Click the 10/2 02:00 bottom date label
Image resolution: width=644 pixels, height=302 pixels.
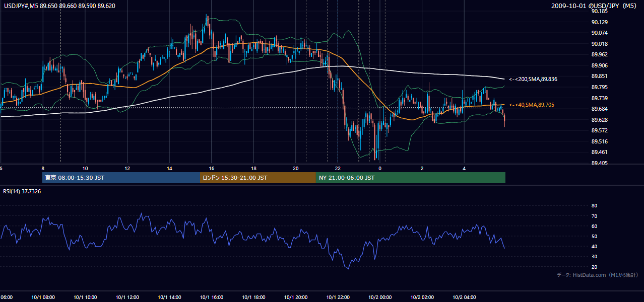point(422,297)
